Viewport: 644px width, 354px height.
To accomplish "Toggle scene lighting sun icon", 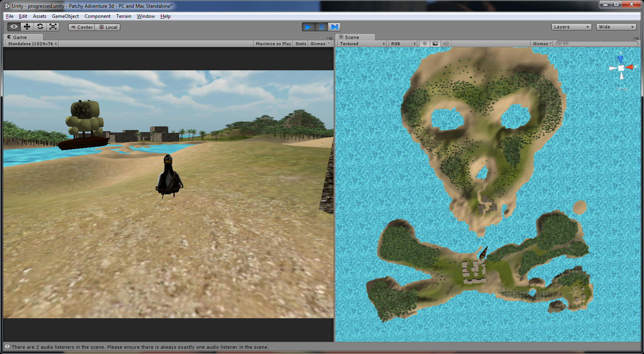I will coord(425,43).
